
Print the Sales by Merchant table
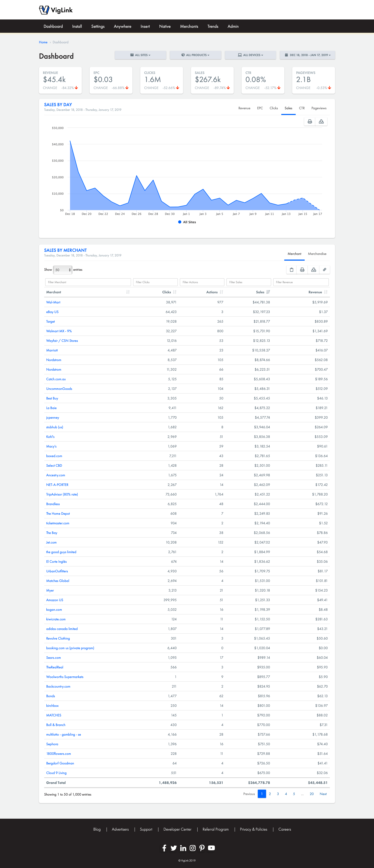(x=302, y=270)
